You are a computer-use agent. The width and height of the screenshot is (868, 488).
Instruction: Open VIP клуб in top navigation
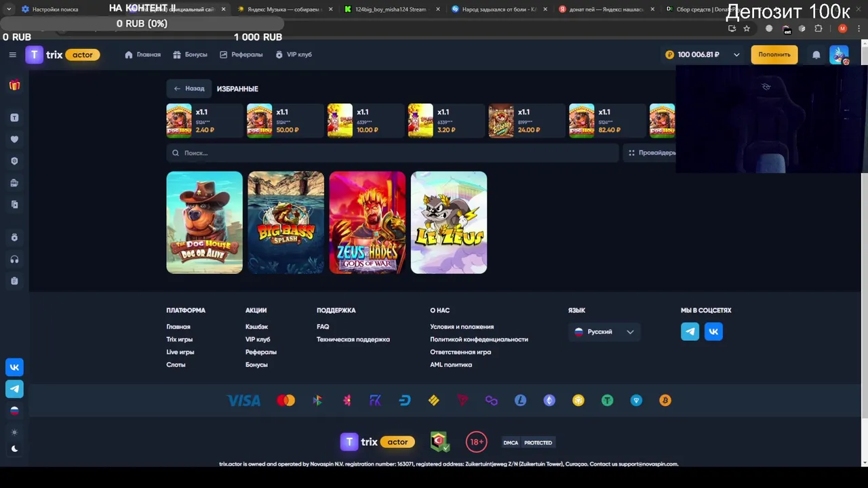pyautogui.click(x=294, y=55)
